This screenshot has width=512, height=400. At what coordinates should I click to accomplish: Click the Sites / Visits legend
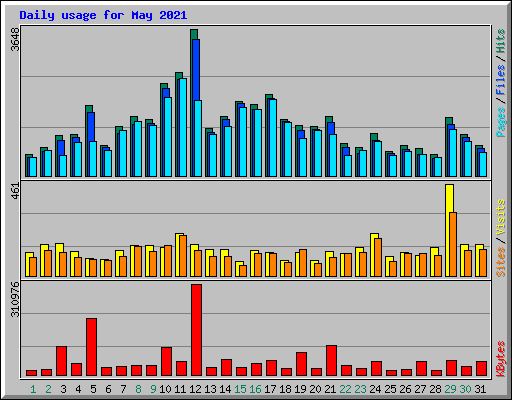click(x=501, y=238)
